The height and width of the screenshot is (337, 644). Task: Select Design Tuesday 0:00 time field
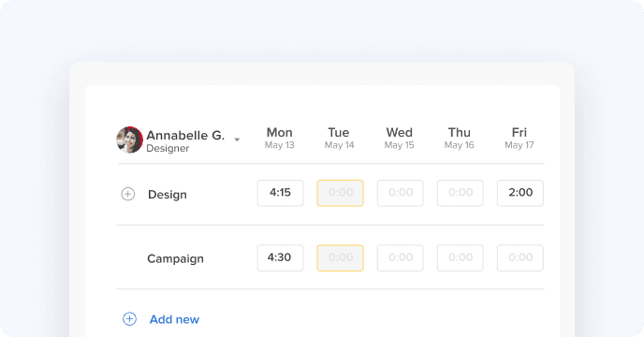coord(340,193)
